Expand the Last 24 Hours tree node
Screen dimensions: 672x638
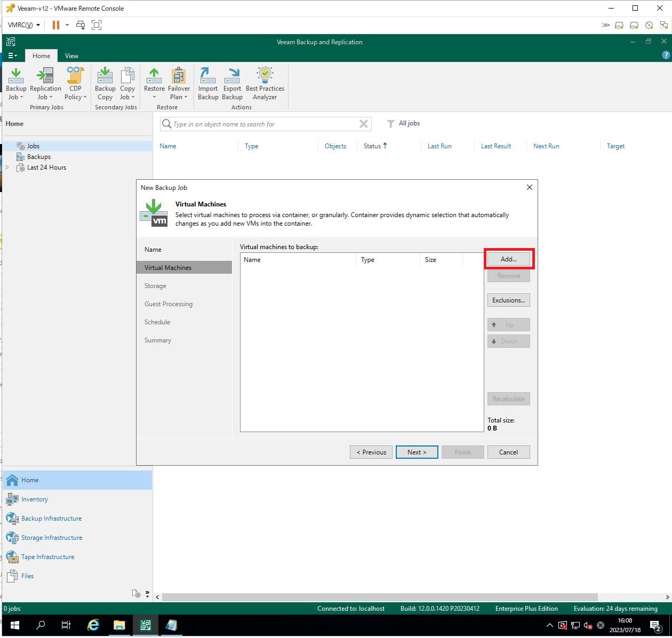click(7, 168)
